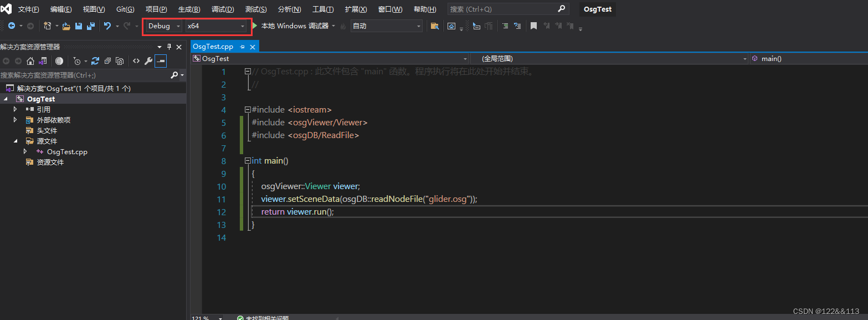Select OsgTest.cpp in Solution Explorer
868x320 pixels.
point(67,151)
